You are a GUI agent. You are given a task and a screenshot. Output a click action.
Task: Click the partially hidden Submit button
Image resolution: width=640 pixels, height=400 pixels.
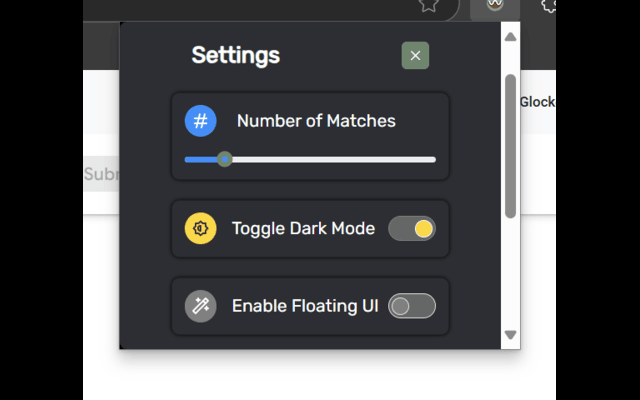click(101, 174)
